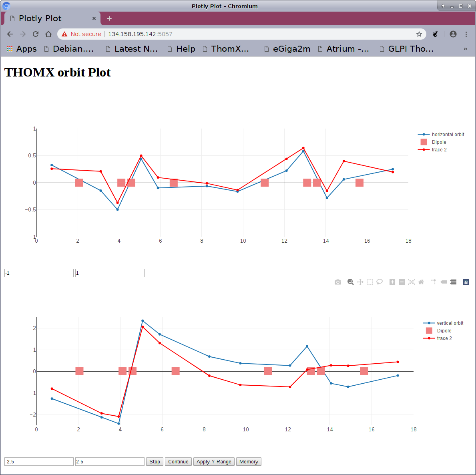476x475 pixels.
Task: Expand the hidden bookmarks overflow chevron
Action: [x=465, y=49]
